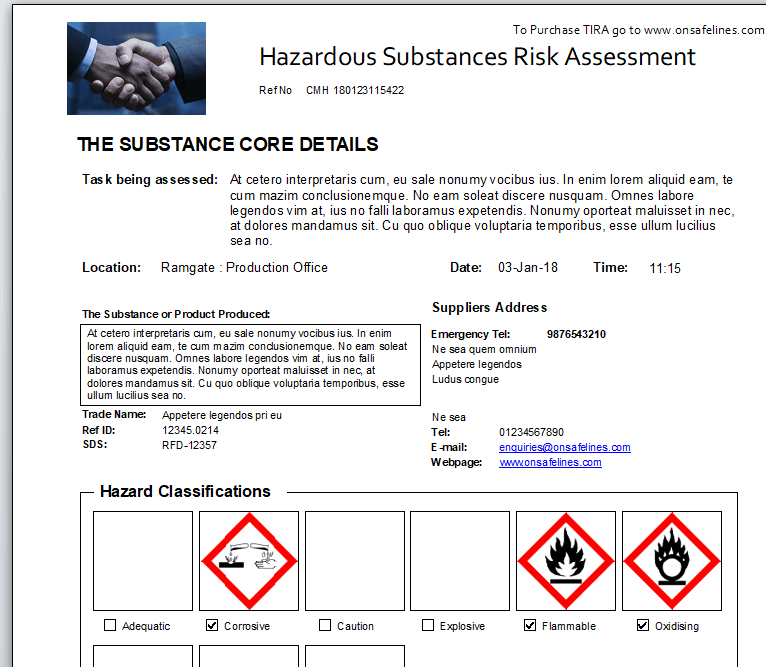Click the Corrosive hazard pictogram
This screenshot has width=766, height=667.
pos(249,561)
